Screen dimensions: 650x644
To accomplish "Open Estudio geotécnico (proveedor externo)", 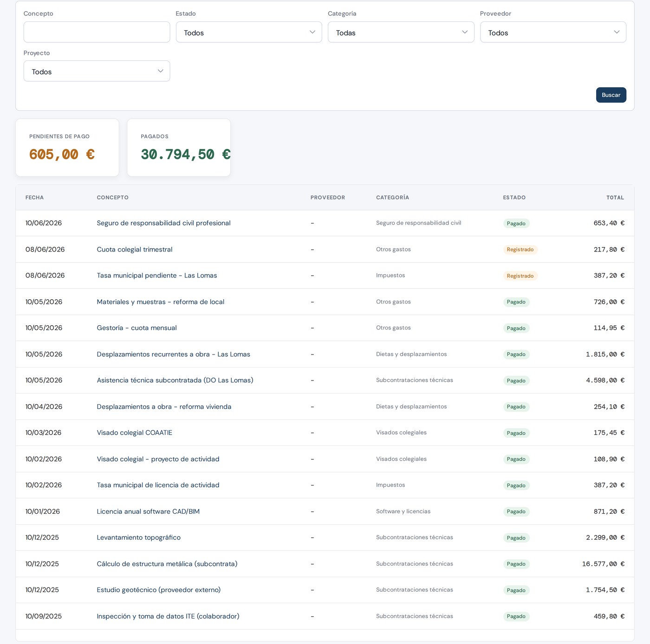I will point(159,590).
